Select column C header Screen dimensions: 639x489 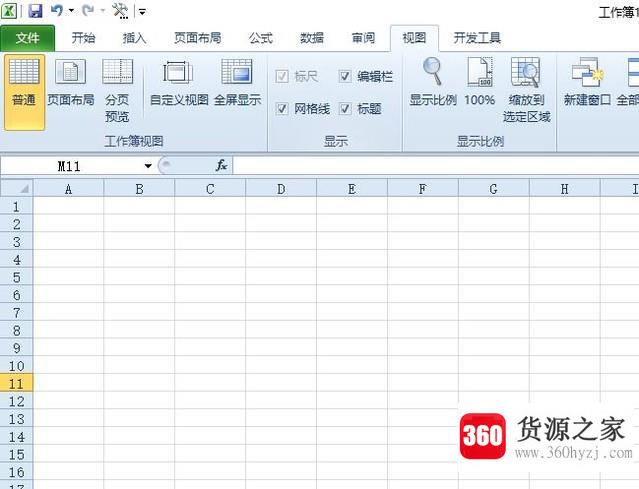tap(210, 189)
